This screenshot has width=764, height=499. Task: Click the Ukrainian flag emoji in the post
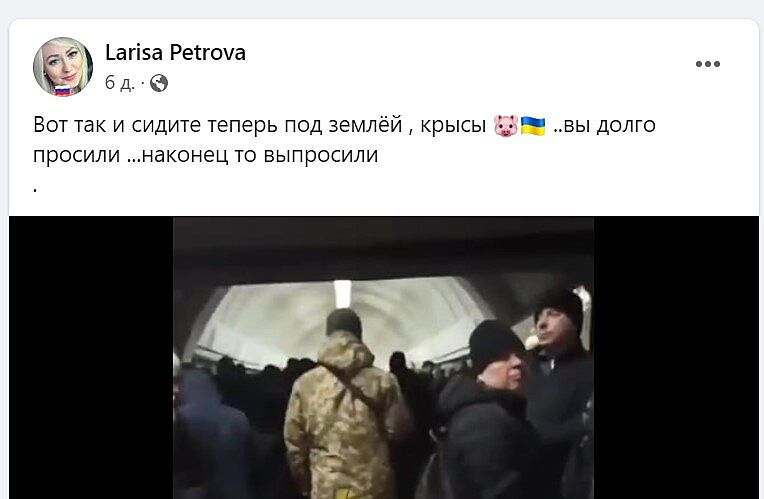533,126
